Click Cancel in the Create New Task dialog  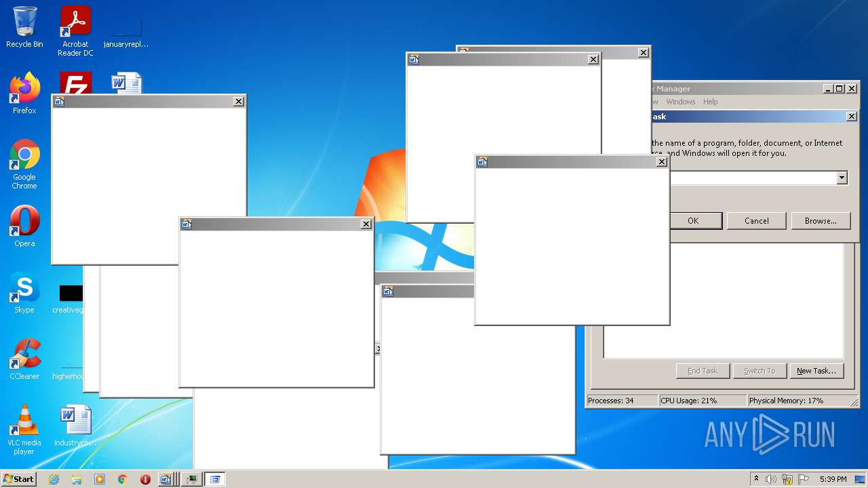(x=757, y=221)
